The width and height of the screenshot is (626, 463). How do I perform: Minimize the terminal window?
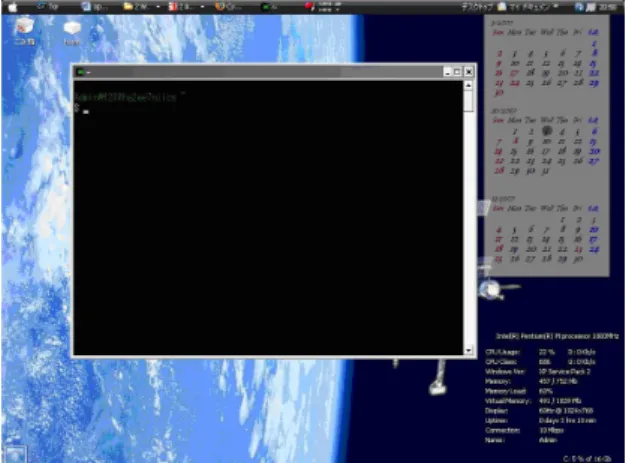[x=448, y=72]
